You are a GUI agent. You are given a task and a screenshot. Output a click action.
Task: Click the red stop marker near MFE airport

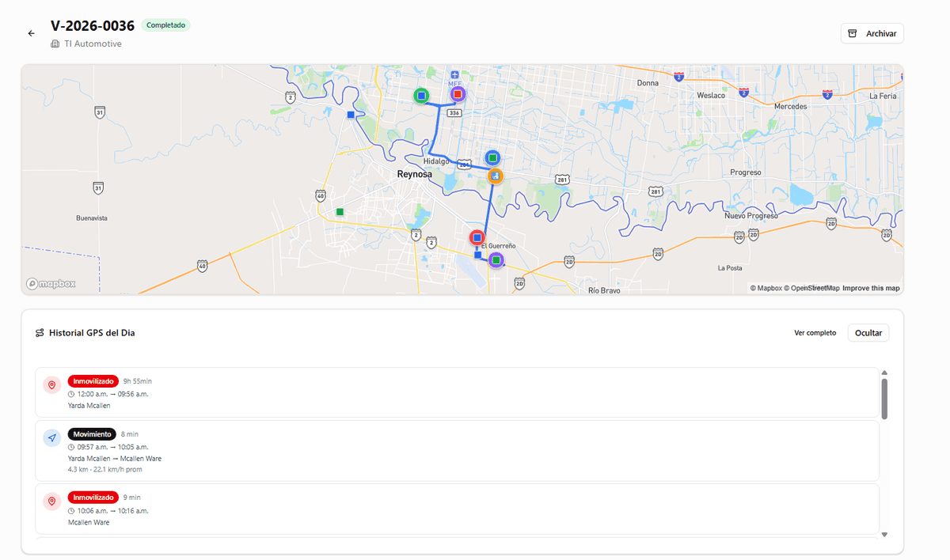click(457, 93)
